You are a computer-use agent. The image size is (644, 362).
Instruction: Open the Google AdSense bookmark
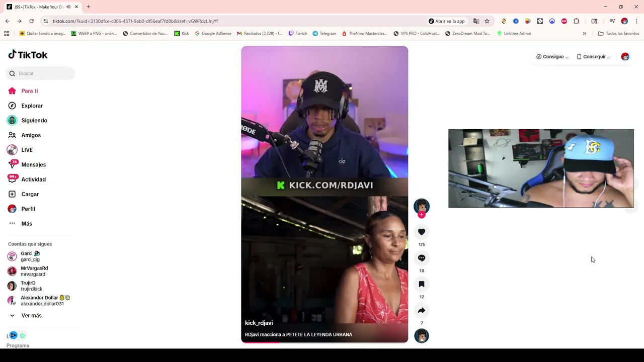tap(213, 34)
